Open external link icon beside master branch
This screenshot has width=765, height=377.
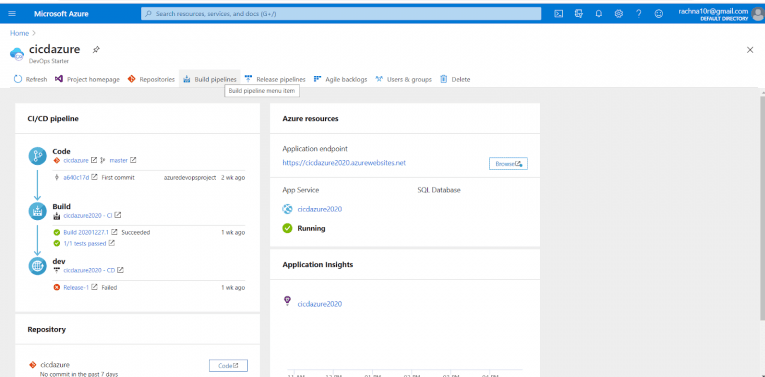pyautogui.click(x=133, y=160)
